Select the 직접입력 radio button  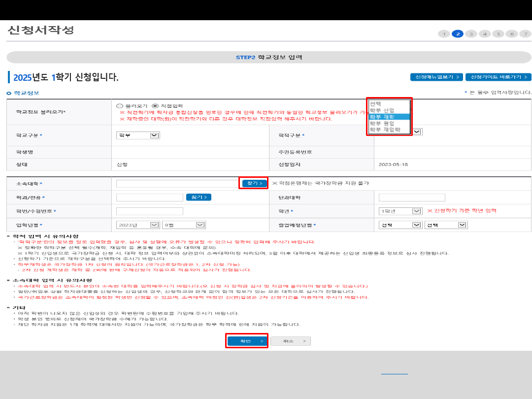click(x=155, y=106)
